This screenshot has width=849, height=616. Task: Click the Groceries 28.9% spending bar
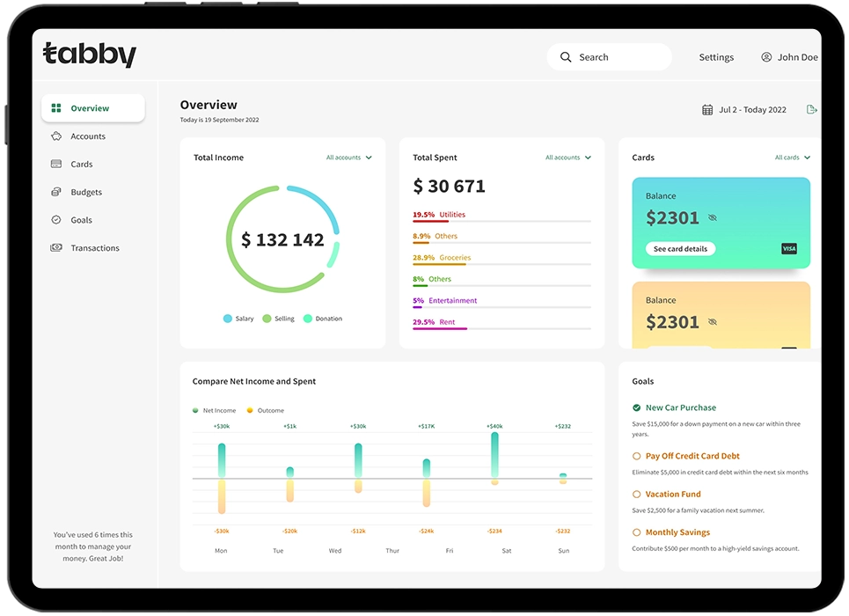tap(502, 264)
